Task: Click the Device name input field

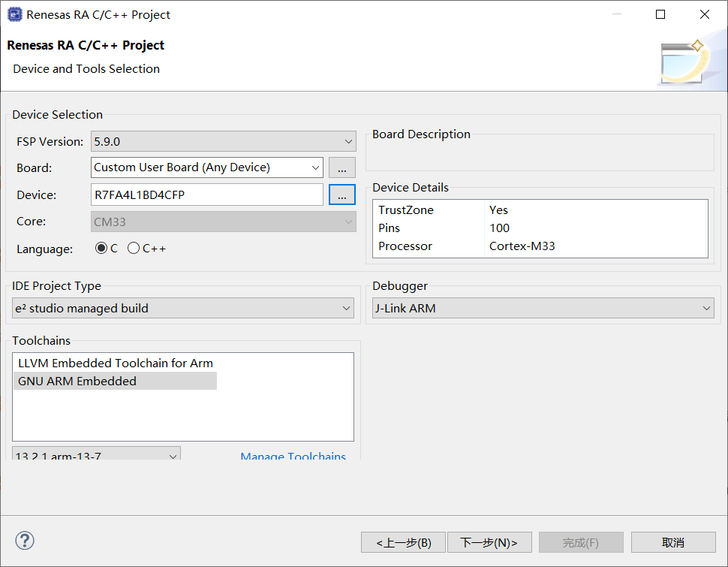Action: (x=207, y=195)
